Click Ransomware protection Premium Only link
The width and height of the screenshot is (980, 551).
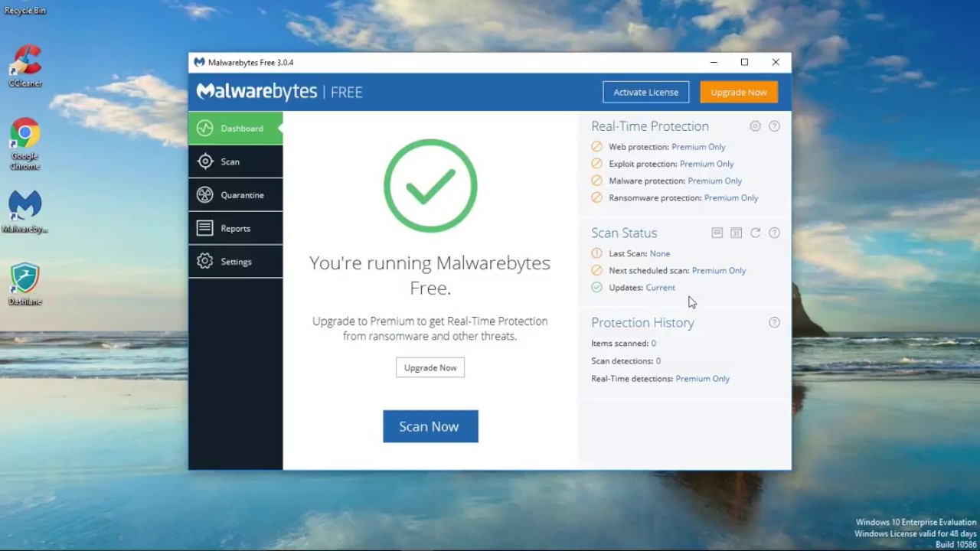click(x=731, y=197)
